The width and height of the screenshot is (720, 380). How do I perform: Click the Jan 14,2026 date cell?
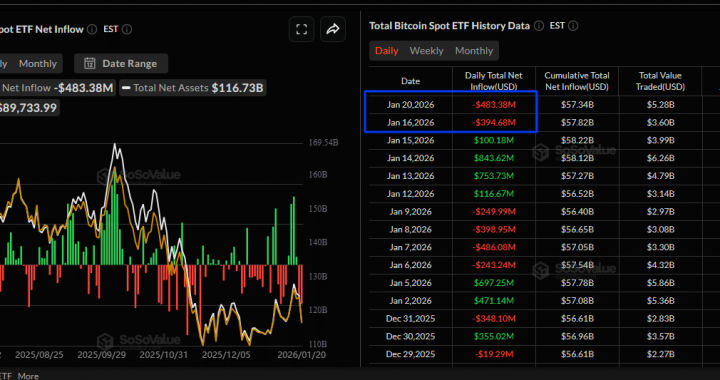pyautogui.click(x=411, y=158)
